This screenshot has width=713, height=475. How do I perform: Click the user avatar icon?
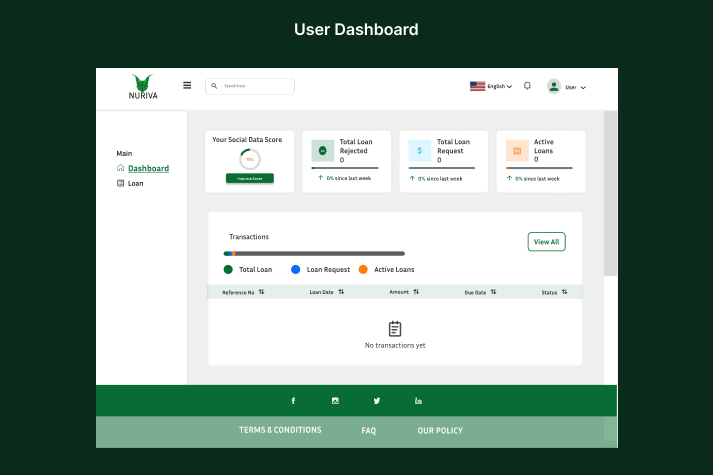click(x=553, y=87)
